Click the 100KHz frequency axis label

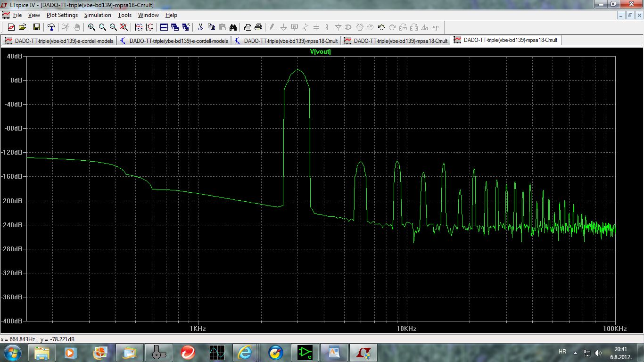click(x=615, y=329)
